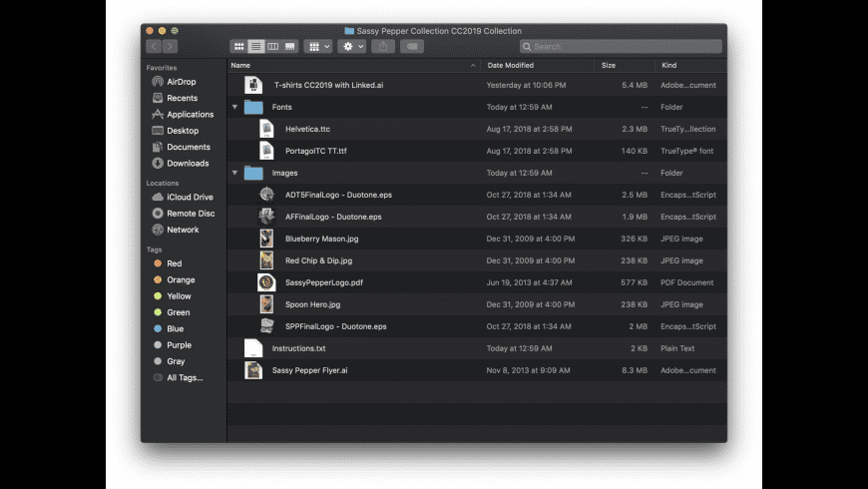This screenshot has height=489, width=868.
Task: Click in the Search field
Action: [620, 47]
